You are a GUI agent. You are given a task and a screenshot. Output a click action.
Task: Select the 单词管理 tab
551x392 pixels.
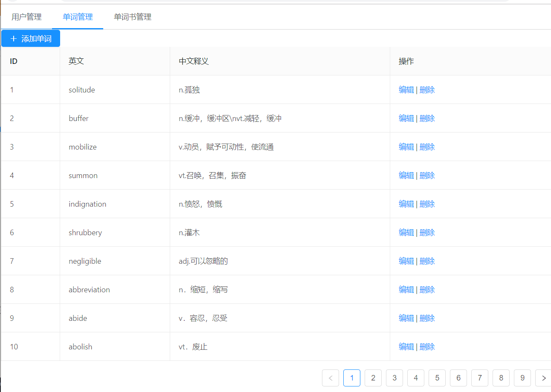coord(78,17)
